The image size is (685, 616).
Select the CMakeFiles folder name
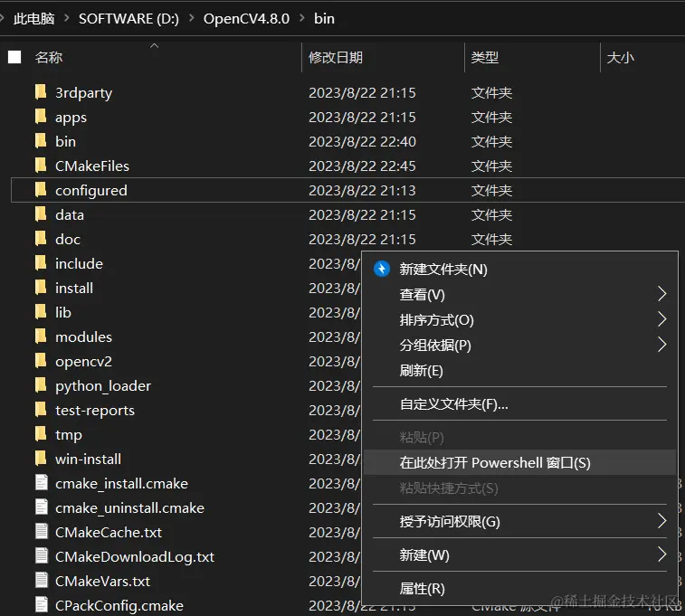92,166
